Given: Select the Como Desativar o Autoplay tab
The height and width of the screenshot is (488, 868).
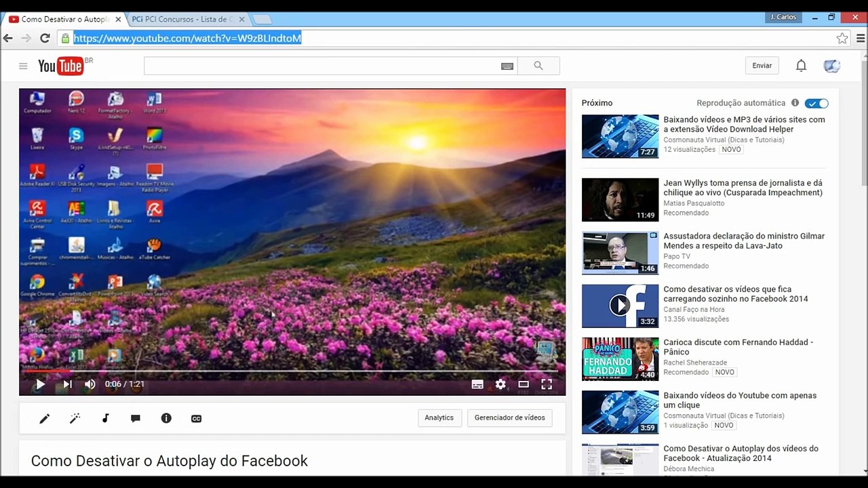Looking at the screenshot, I should coord(64,19).
